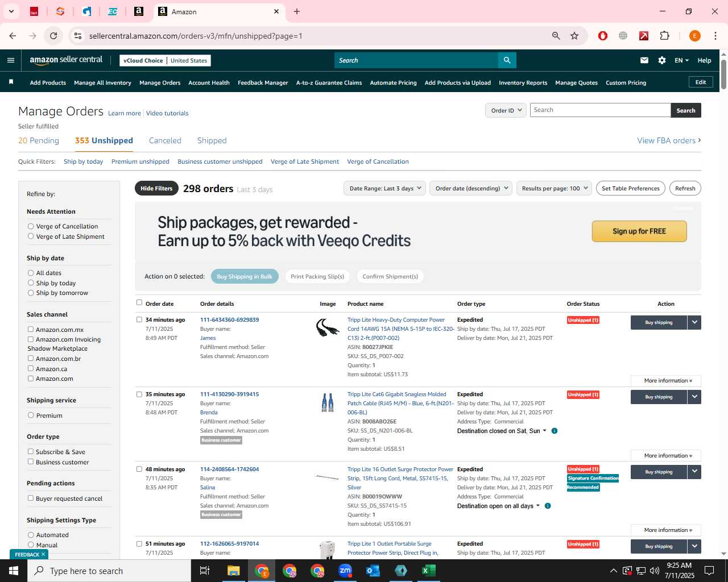Click Hide Filters button
This screenshot has width=728, height=582.
(156, 188)
